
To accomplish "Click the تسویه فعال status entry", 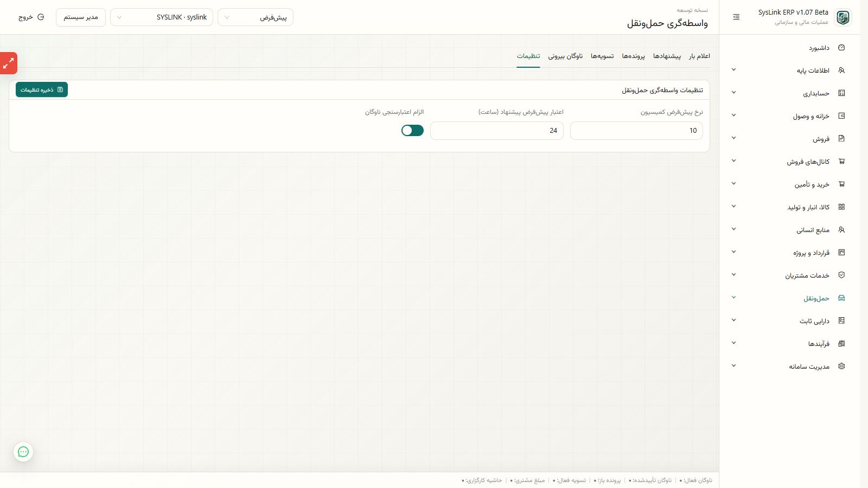I will pos(570,480).
